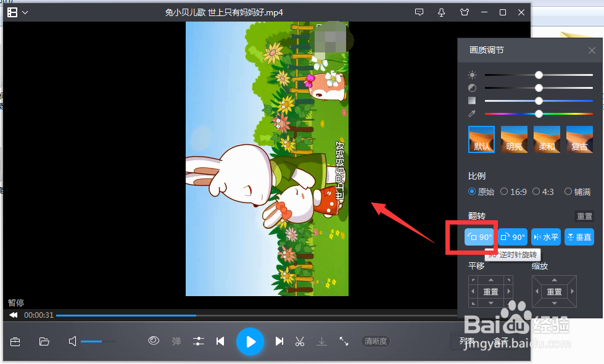
Task: Flip video with the 水平 button
Action: pos(546,237)
